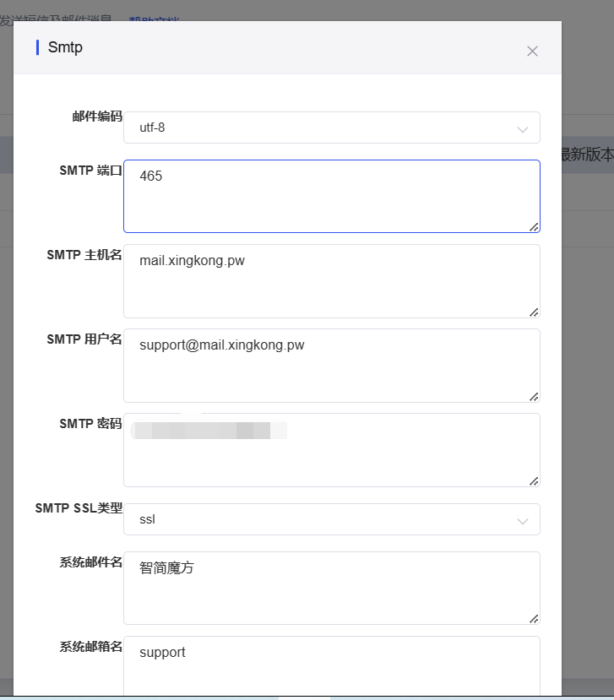
Task: Focus the 系统邮件名 field with 智简魔方
Action: click(332, 589)
